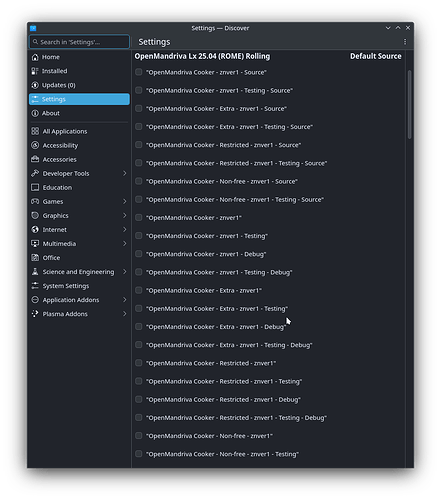Expand the Developer Tools category arrow
The image size is (441, 500).
click(x=125, y=173)
